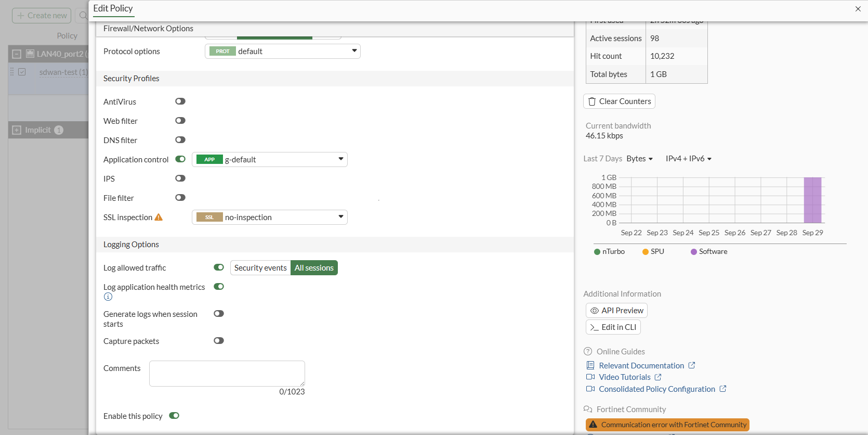Click the purple Sep 29 chart bar
This screenshot has height=435, width=868.
(813, 200)
